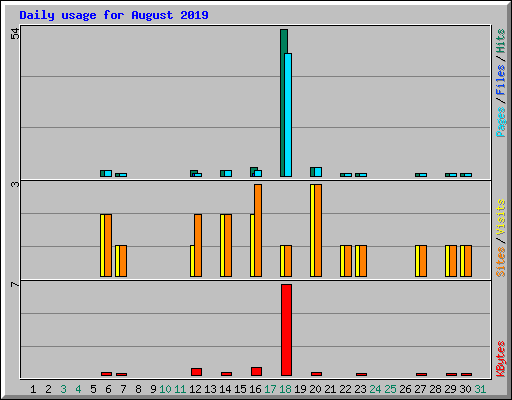Image resolution: width=512 pixels, height=400 pixels.
Task: Click the orange "Sites" legend label
Action: [500, 262]
